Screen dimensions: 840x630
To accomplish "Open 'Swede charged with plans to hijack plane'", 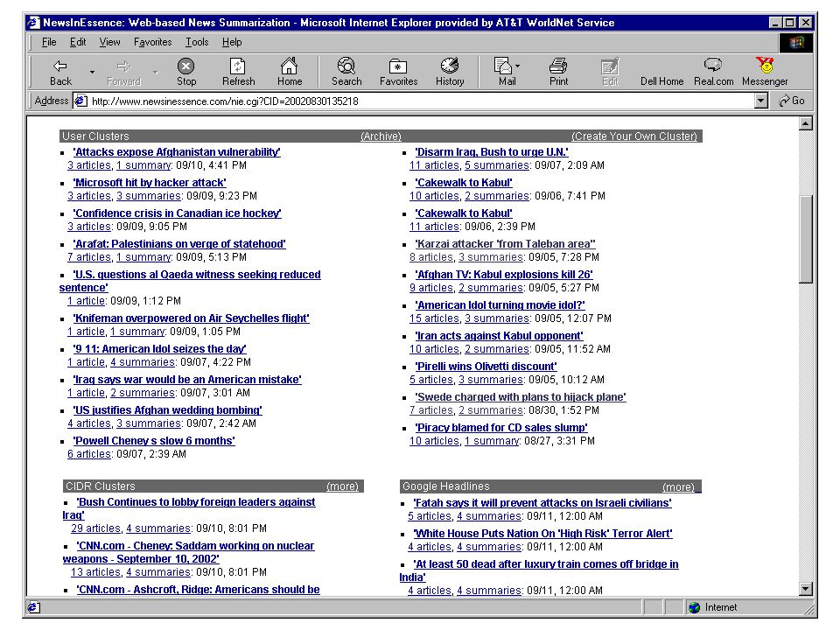I will point(520,395).
